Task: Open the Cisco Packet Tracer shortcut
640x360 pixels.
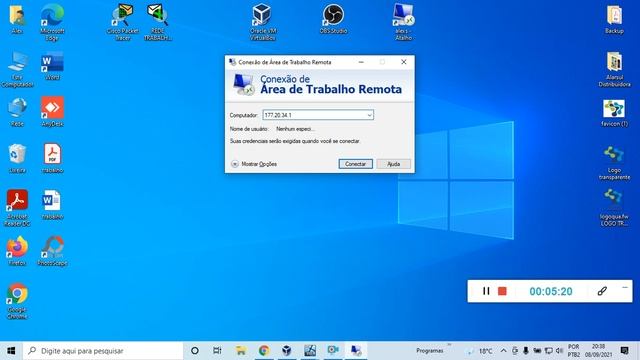Action: pyautogui.click(x=122, y=22)
